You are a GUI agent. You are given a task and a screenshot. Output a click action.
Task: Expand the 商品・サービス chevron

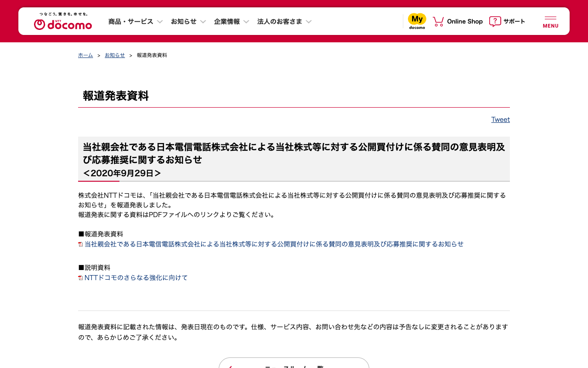pyautogui.click(x=160, y=22)
